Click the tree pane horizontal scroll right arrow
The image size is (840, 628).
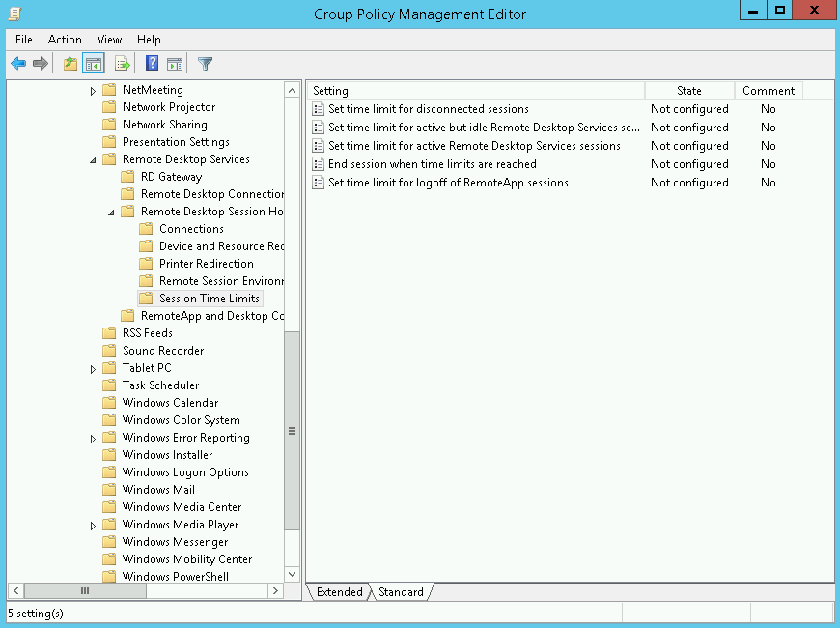(275, 591)
